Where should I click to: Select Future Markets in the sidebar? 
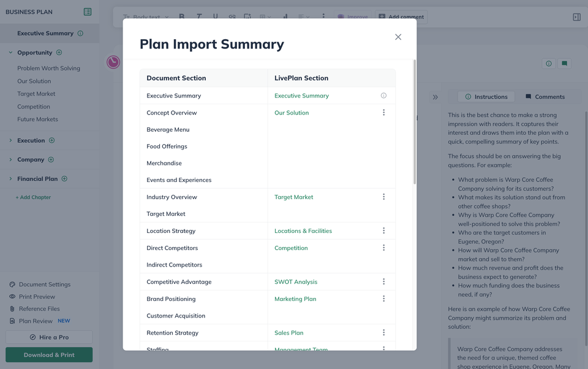(x=37, y=119)
